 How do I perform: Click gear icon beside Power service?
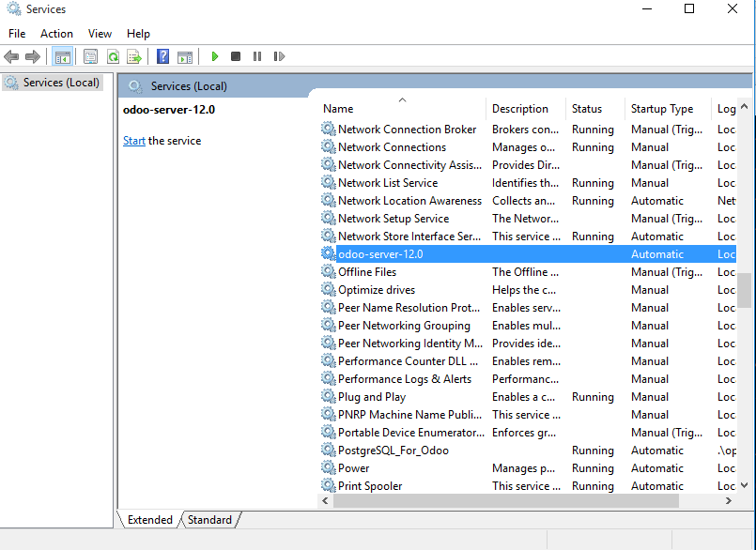329,467
